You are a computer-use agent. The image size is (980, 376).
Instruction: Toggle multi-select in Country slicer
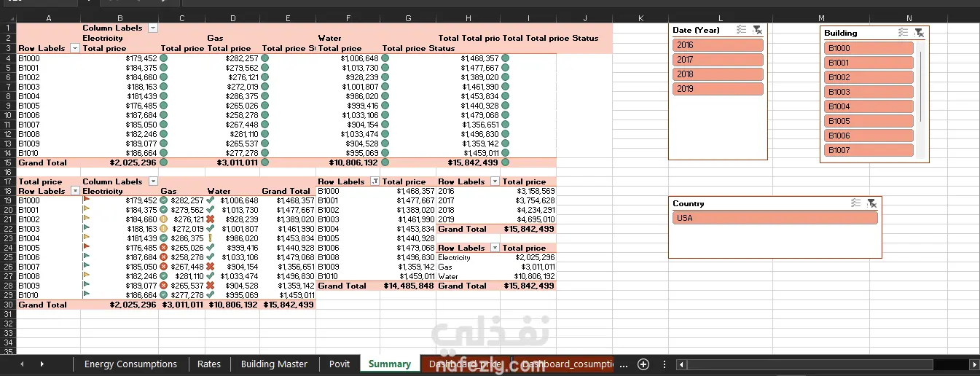tap(856, 203)
